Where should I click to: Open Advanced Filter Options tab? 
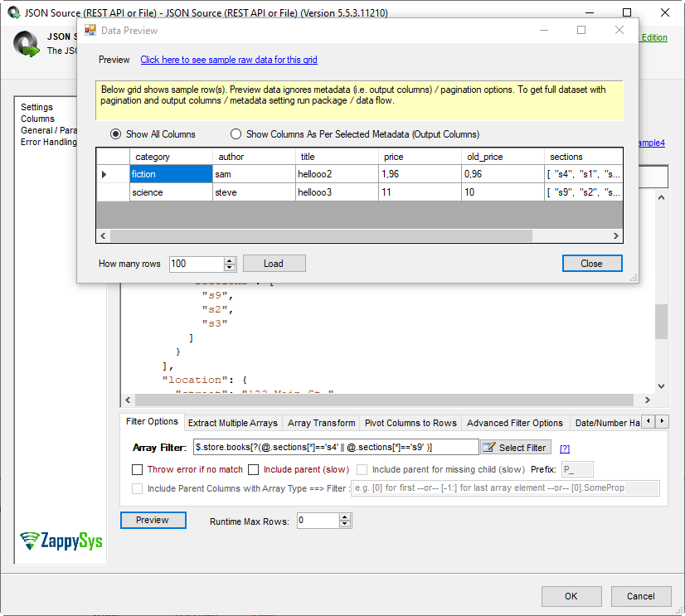515,423
